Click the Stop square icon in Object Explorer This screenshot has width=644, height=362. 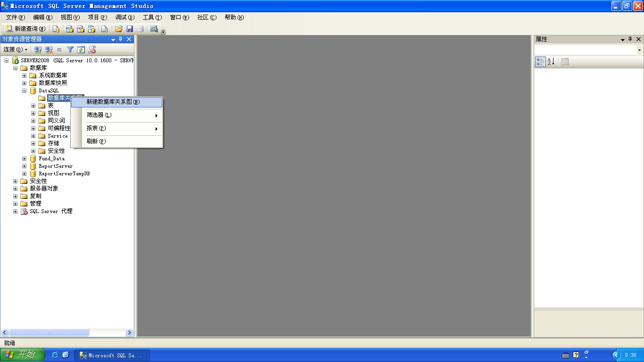click(59, 49)
